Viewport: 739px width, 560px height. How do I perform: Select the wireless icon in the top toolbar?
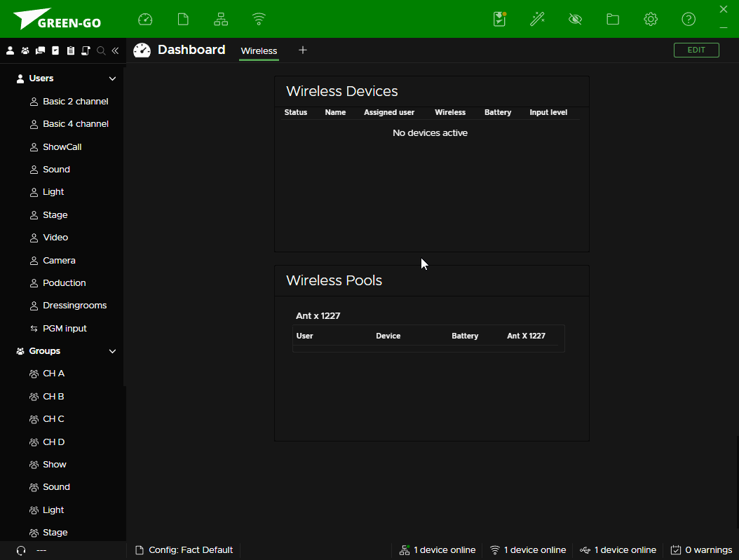pos(259,19)
